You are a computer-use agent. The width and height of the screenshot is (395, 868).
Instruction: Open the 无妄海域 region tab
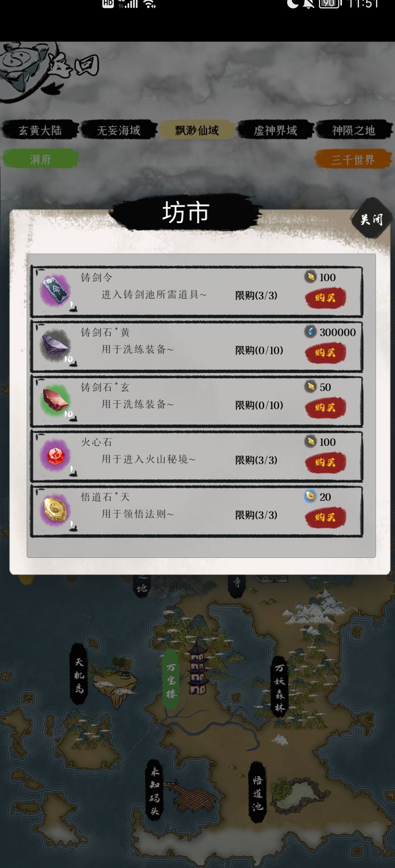[x=118, y=130]
